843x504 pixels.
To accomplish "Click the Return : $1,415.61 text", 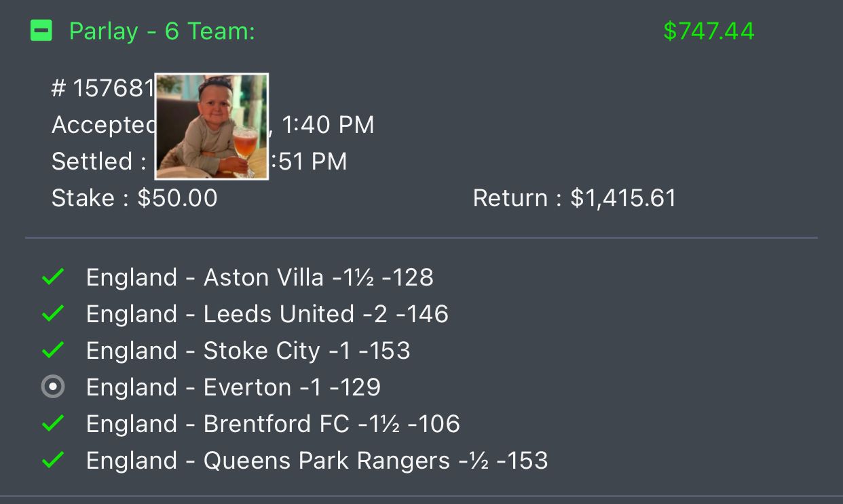I will pos(574,198).
